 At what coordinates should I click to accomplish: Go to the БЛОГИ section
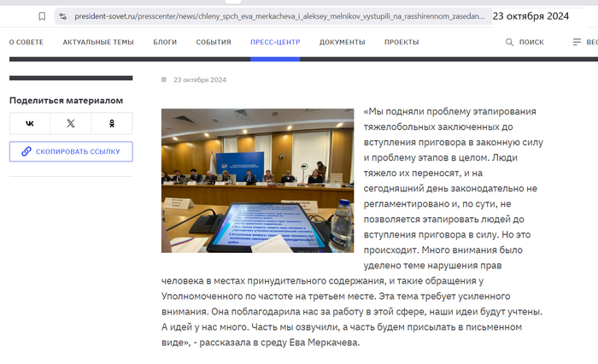click(x=165, y=42)
